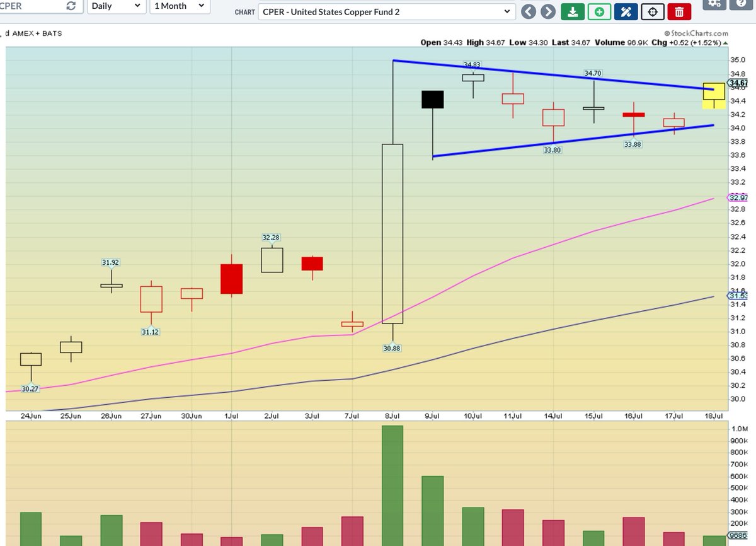
Task: Click the 1.0M volume axis label
Action: point(738,429)
